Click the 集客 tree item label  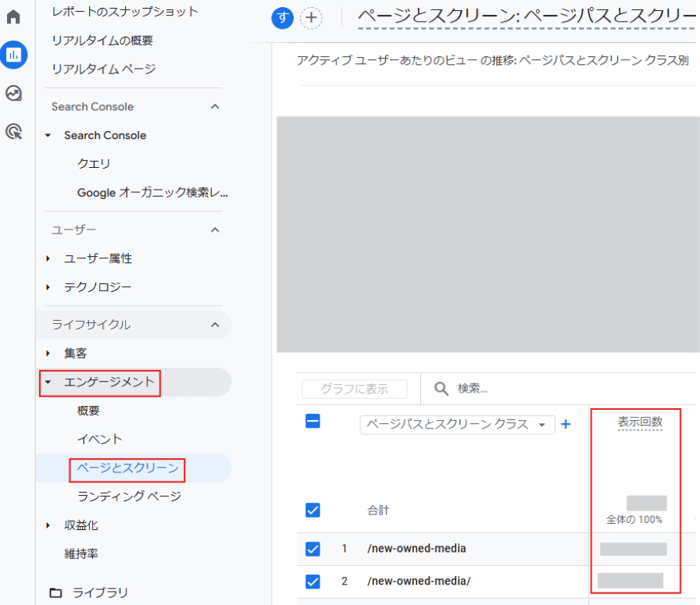76,354
